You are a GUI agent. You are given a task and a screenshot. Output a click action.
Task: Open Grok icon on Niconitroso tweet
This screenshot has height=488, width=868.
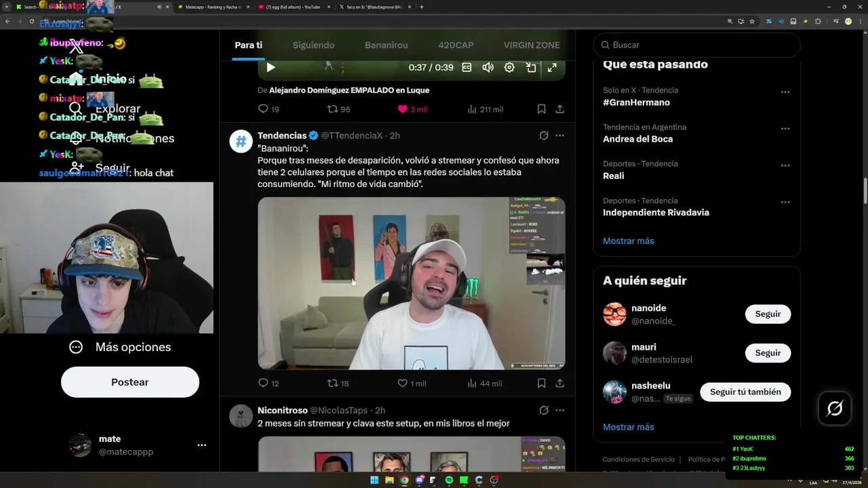(544, 410)
